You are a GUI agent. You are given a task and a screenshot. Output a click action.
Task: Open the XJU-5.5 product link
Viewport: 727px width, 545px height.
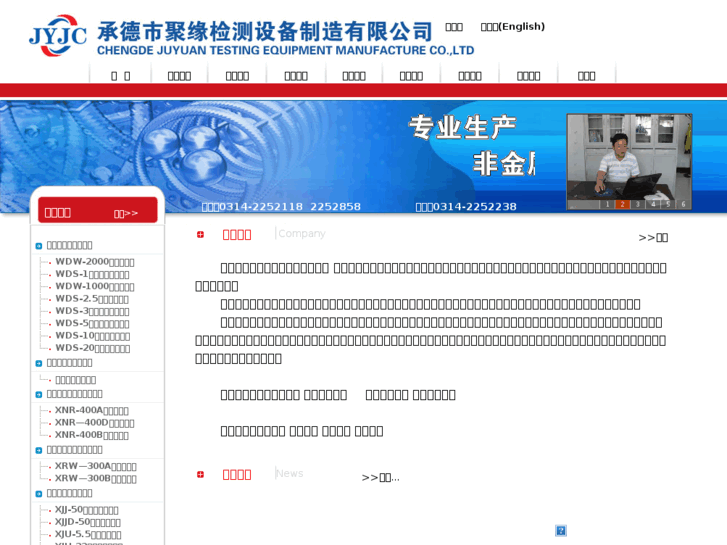(88, 534)
